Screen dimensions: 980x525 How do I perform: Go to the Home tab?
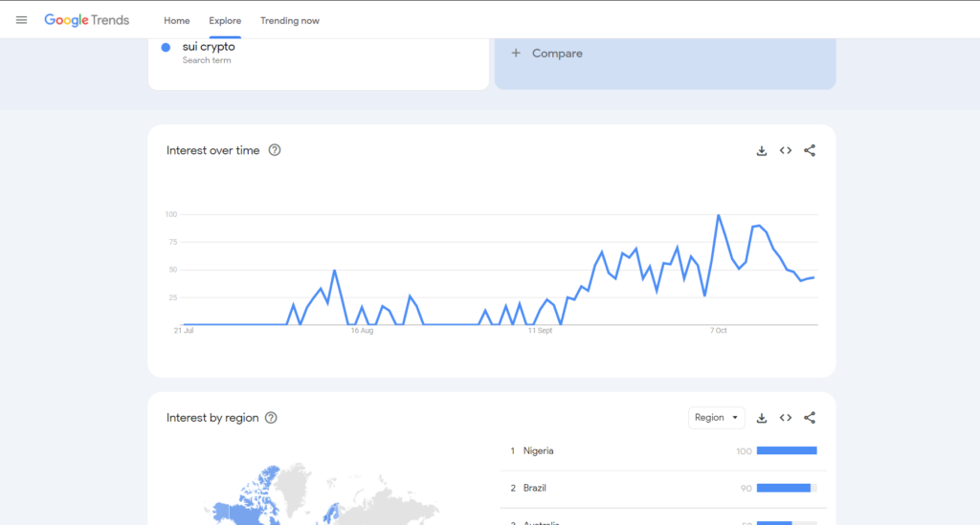(177, 21)
